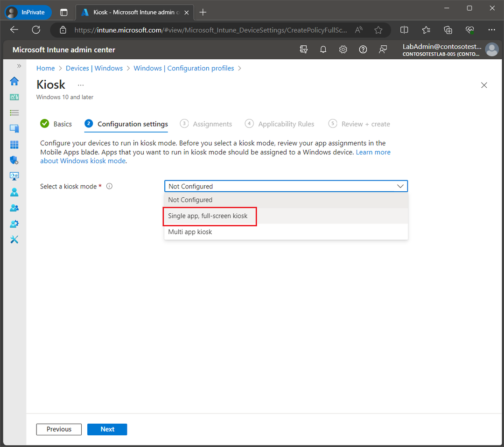Open the LabAdmin account avatar

pos(491,49)
